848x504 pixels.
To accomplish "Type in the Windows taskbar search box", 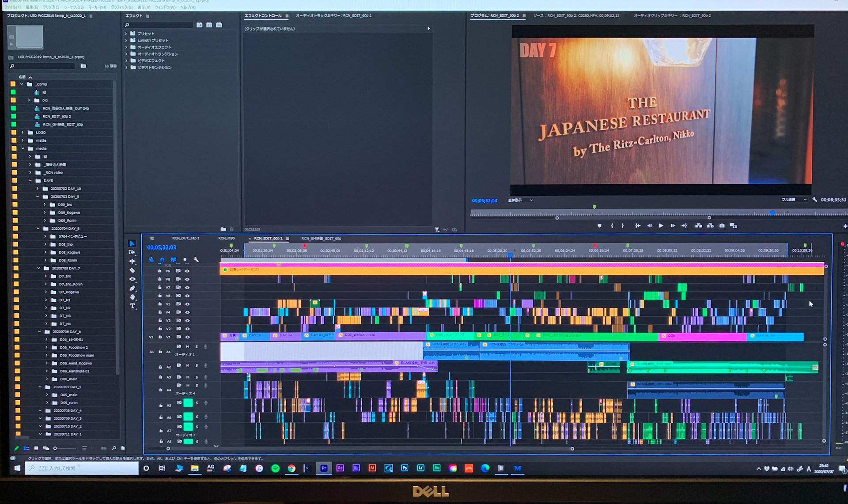I will click(x=82, y=468).
